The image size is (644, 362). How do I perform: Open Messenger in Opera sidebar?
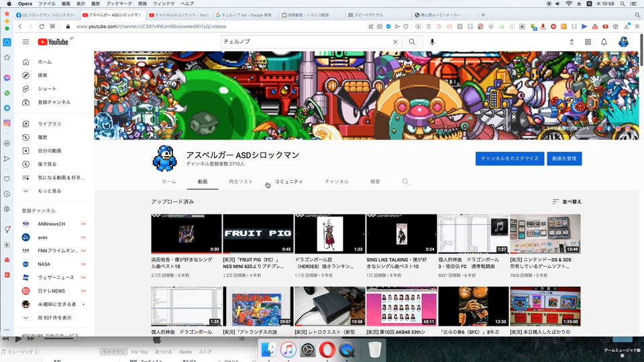pos(7,78)
